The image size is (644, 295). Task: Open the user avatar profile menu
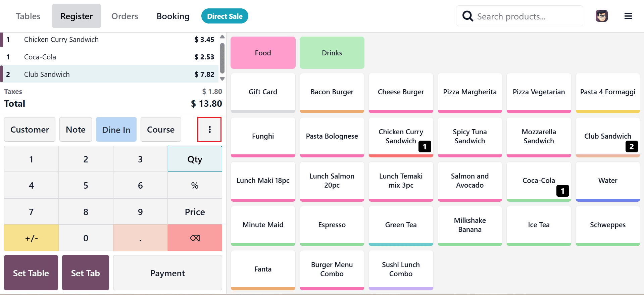[x=601, y=16]
